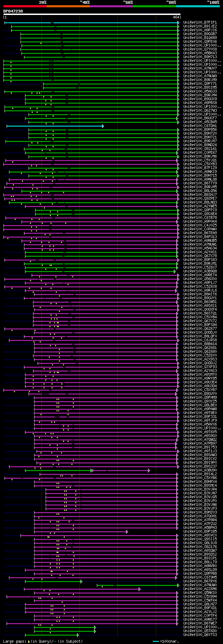Select UniRef100_B9FS85 label

[x=200, y=532]
